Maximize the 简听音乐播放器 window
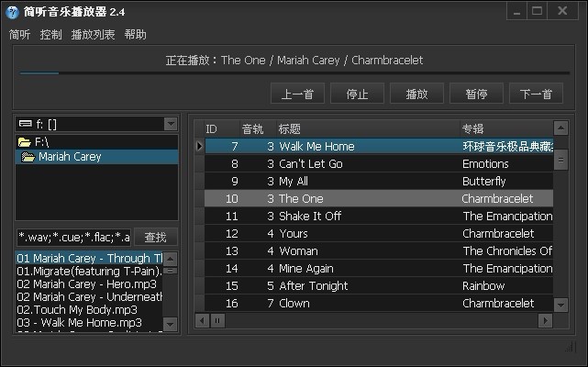The height and width of the screenshot is (367, 588). pyautogui.click(x=537, y=11)
